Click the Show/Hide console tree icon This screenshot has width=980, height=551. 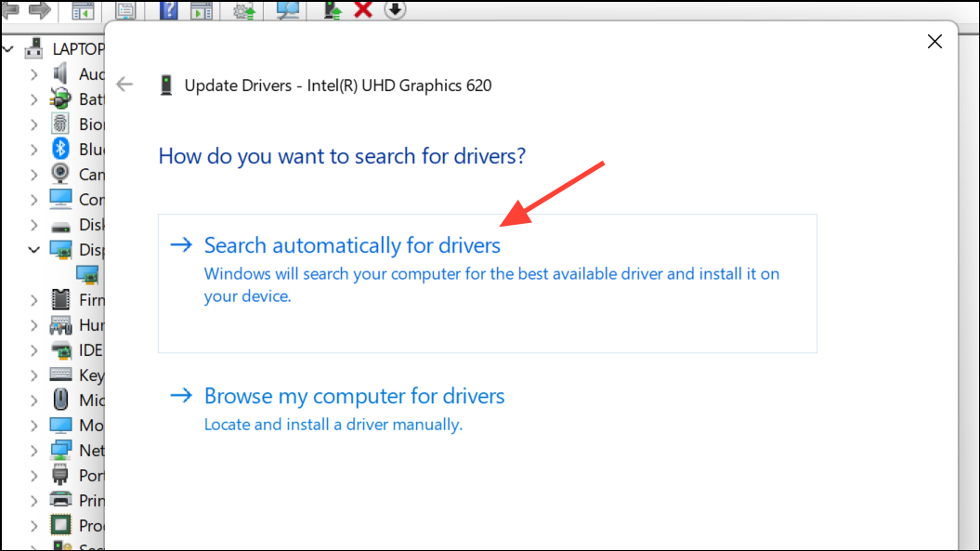tap(84, 9)
